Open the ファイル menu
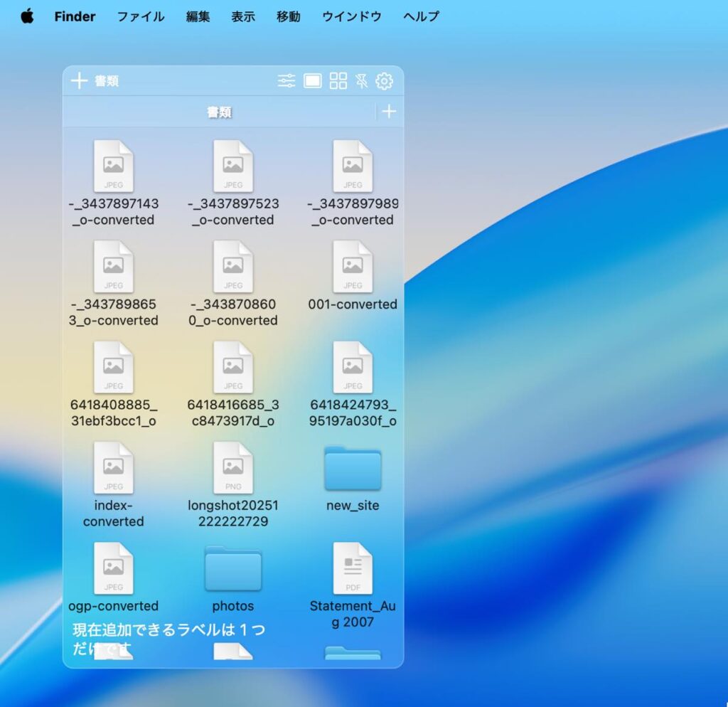Image resolution: width=728 pixels, height=707 pixels. (141, 16)
